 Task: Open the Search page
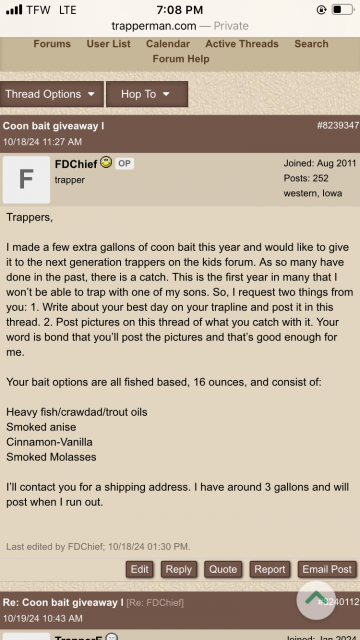pyautogui.click(x=311, y=44)
